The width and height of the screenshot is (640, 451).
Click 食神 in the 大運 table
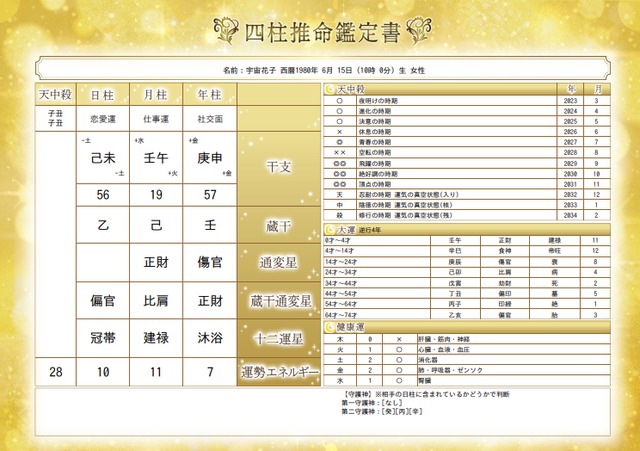[x=505, y=251]
